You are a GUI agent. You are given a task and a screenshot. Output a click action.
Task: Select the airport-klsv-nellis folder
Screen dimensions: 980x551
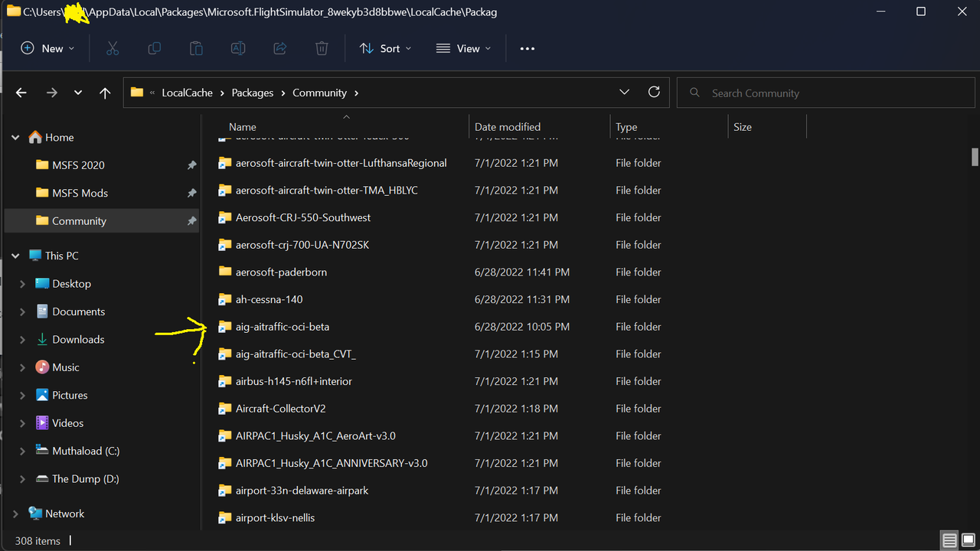point(275,518)
